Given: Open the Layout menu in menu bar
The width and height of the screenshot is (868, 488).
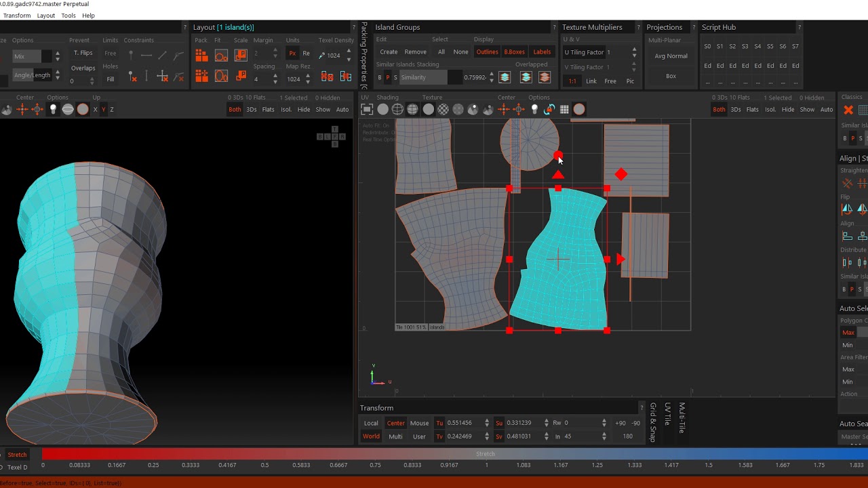Looking at the screenshot, I should [x=46, y=16].
